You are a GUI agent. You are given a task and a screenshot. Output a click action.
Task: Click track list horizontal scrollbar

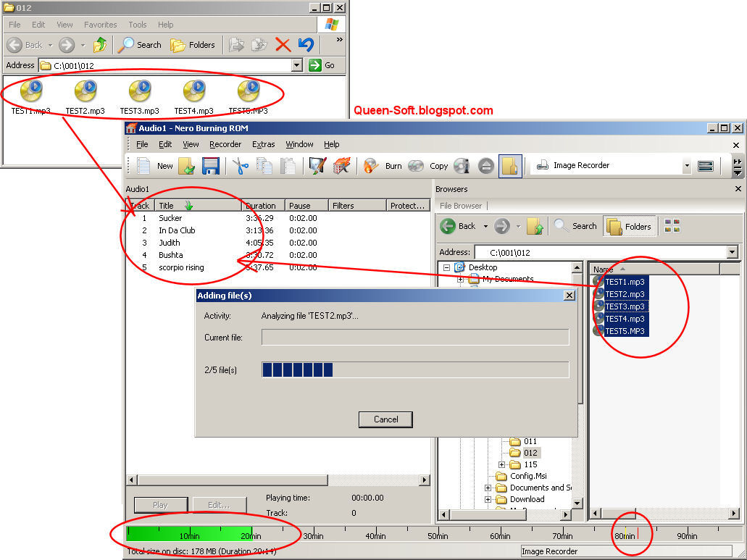coord(277,480)
